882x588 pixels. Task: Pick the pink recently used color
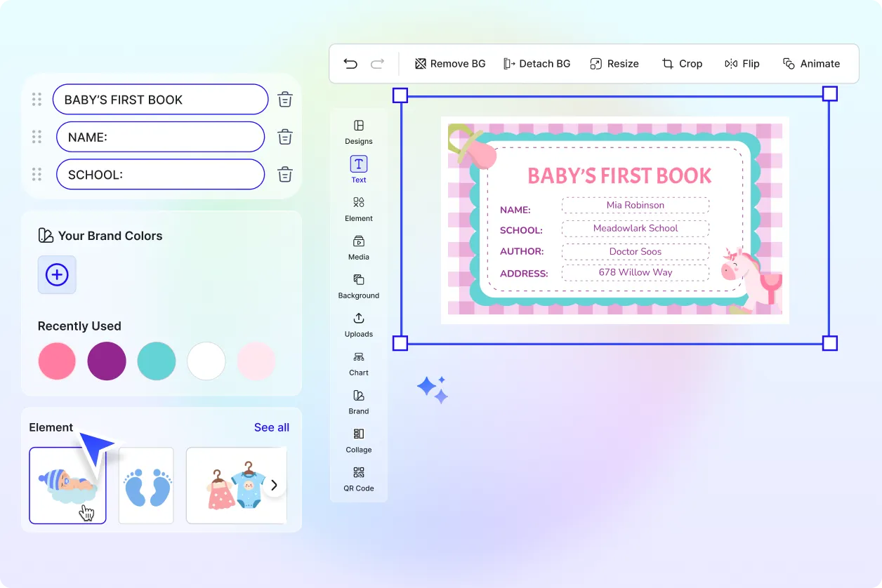point(57,361)
